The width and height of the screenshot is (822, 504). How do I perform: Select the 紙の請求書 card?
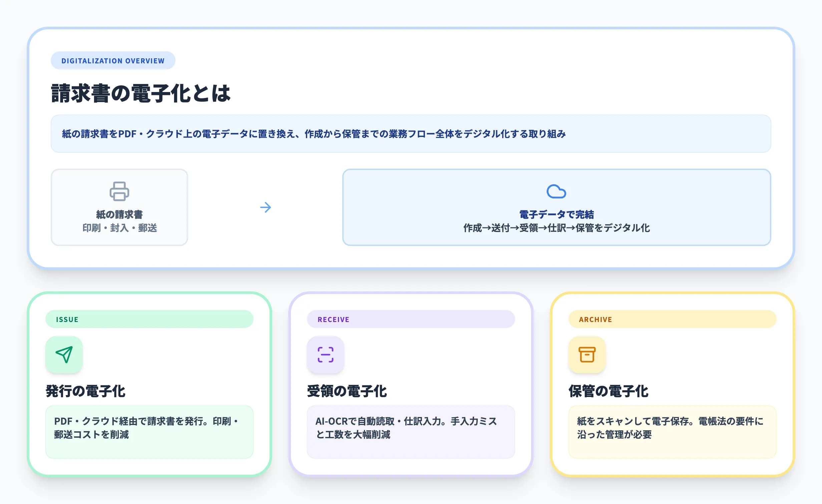pos(119,207)
